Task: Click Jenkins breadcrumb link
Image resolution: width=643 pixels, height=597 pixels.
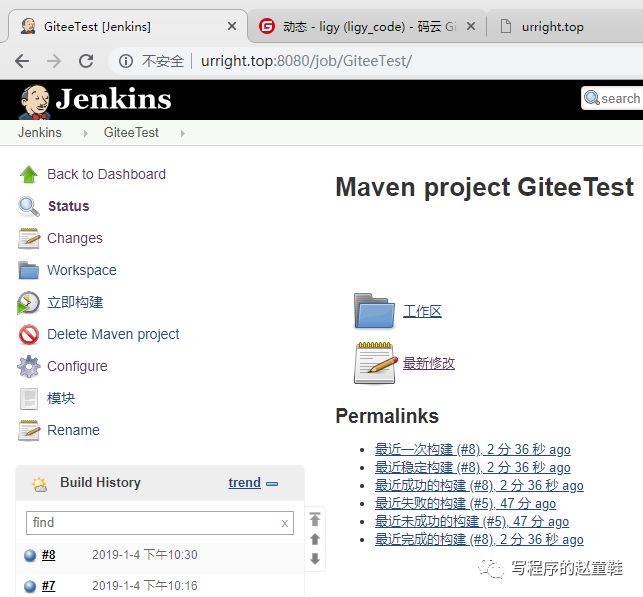Action: 40,132
